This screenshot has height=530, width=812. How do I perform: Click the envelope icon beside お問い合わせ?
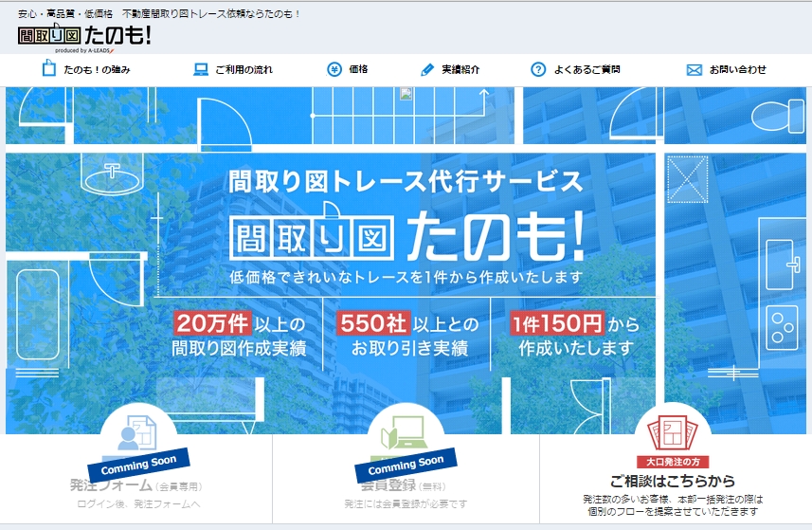point(694,69)
